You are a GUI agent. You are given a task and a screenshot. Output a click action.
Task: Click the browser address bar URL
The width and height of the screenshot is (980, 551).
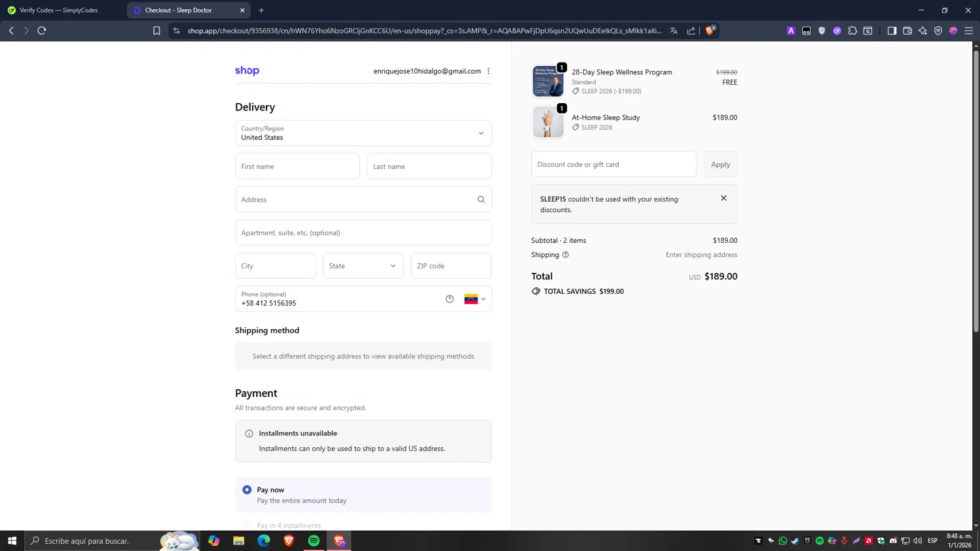[x=425, y=31]
